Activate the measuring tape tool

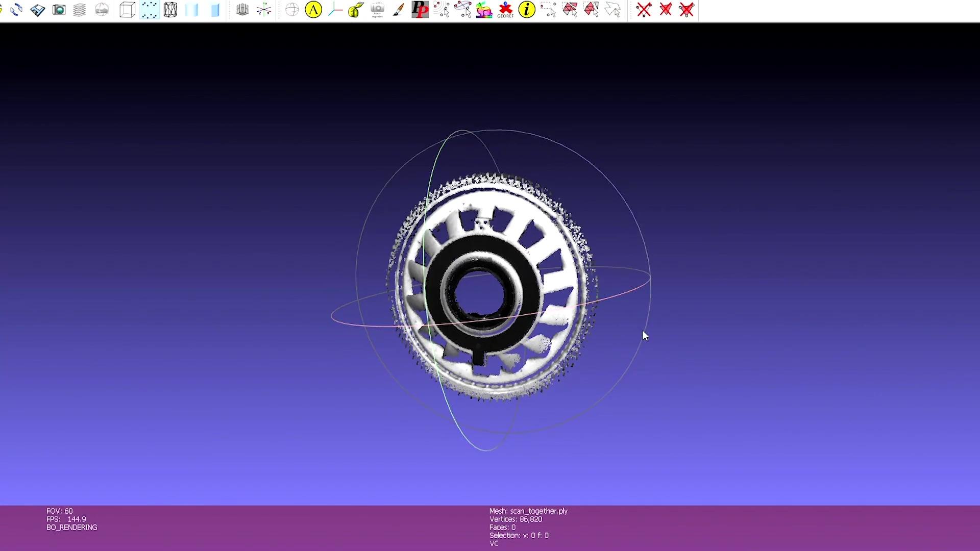[x=356, y=10]
